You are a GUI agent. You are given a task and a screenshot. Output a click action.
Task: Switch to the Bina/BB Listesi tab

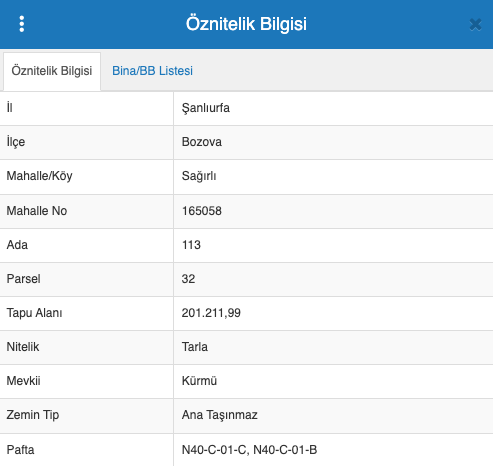152,71
